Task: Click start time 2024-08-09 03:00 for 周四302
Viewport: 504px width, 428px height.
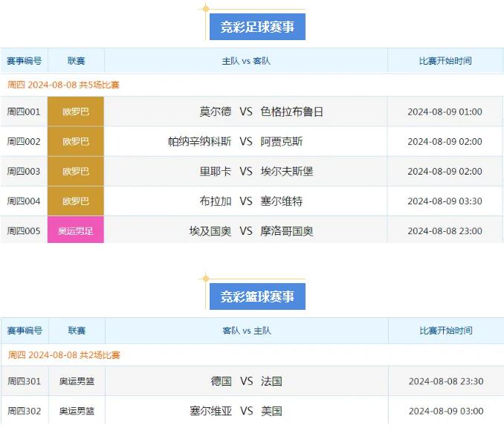Action: 446,411
